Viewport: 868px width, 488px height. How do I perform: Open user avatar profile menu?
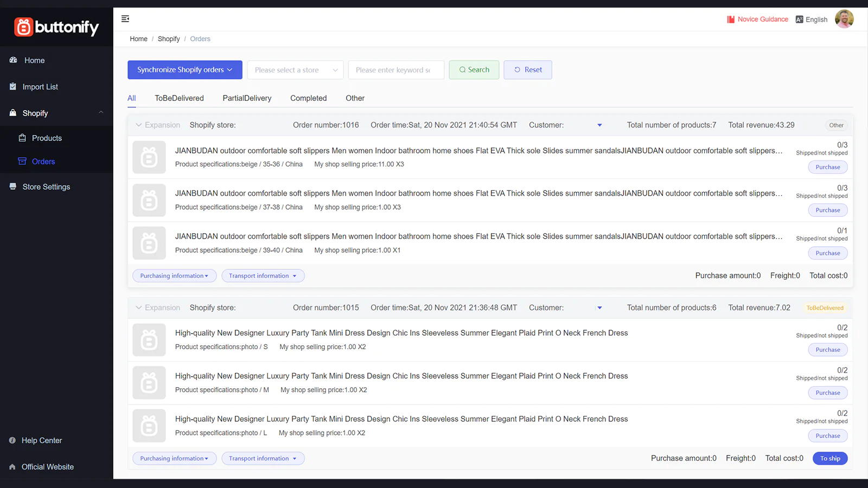tap(844, 19)
